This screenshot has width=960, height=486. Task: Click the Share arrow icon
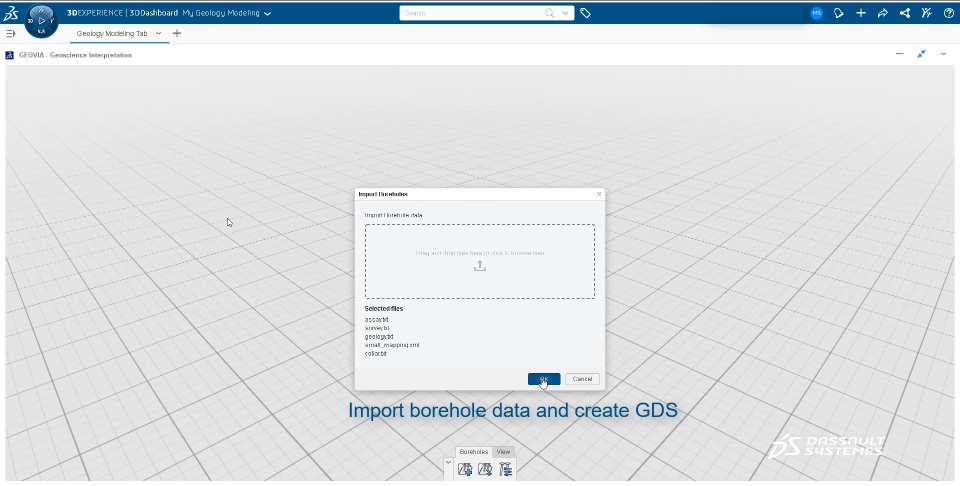point(882,13)
